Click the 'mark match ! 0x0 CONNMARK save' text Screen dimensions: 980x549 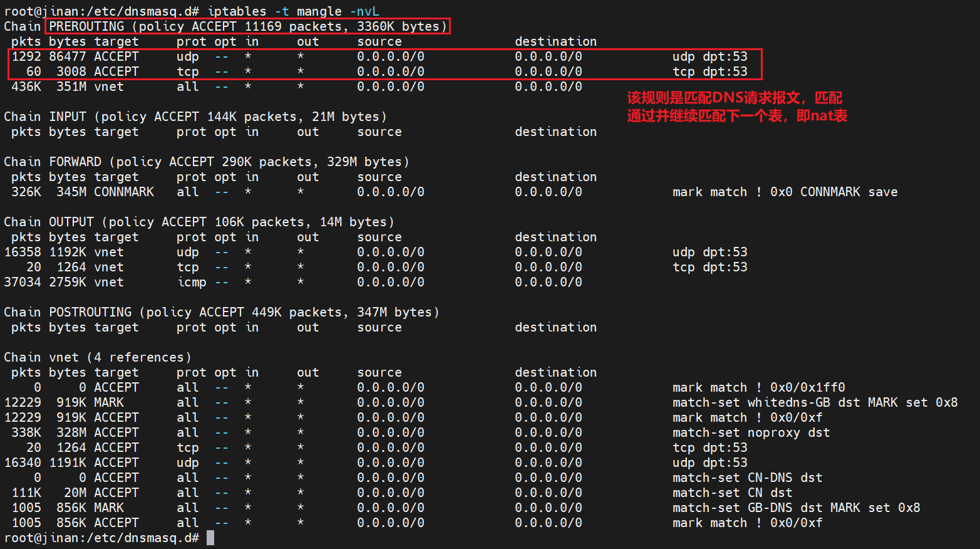785,192
